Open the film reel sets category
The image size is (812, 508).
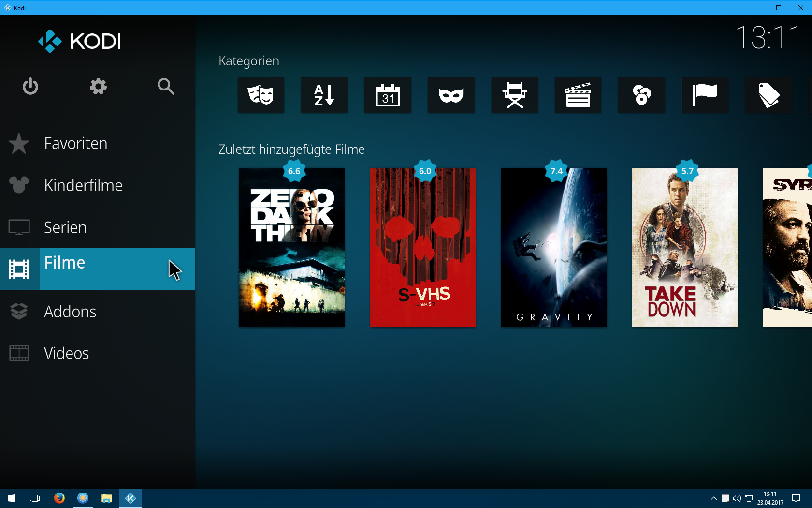click(641, 95)
